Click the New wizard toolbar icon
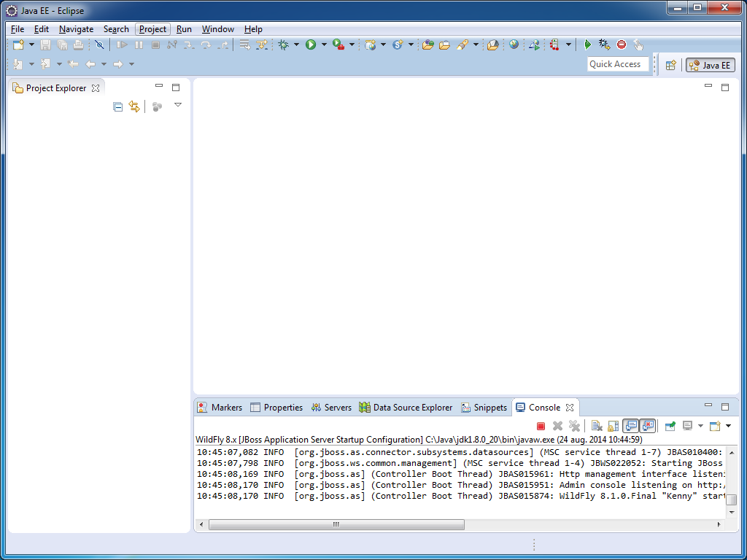747x560 pixels. (x=18, y=44)
